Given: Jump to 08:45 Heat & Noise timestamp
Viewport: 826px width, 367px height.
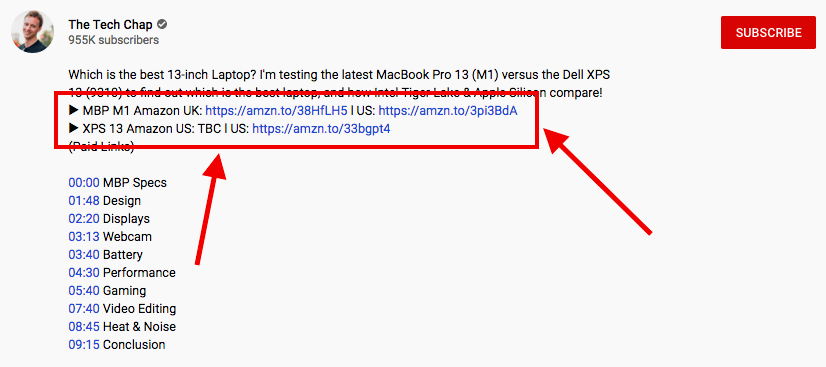Looking at the screenshot, I should click(x=84, y=327).
